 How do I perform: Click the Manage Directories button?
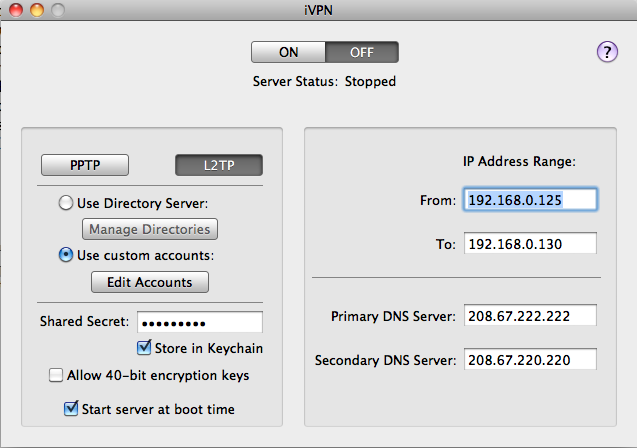pos(150,229)
